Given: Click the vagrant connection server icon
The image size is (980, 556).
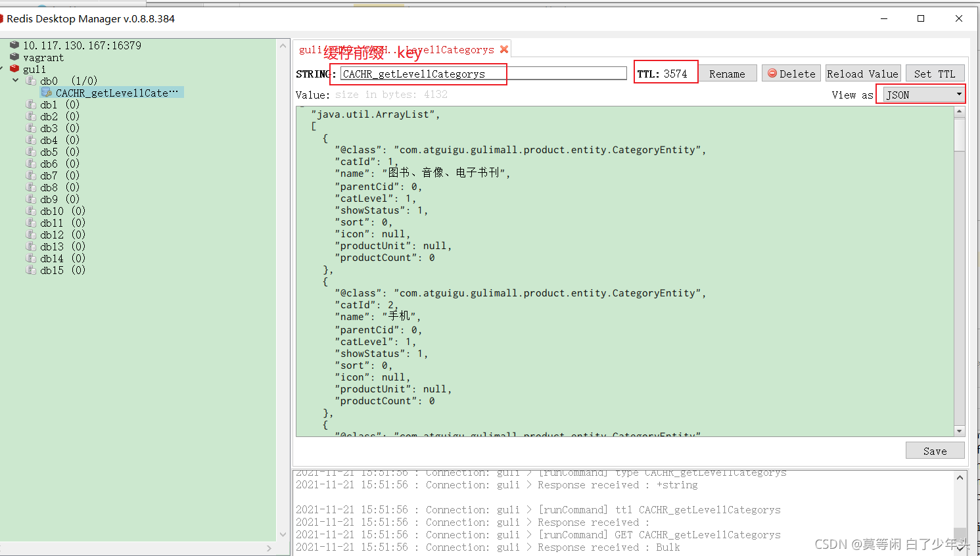Looking at the screenshot, I should [x=14, y=57].
